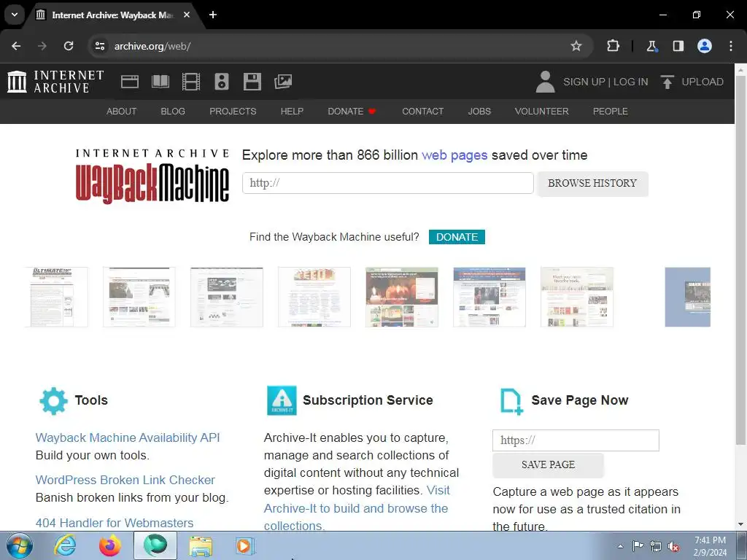747x560 pixels.
Task: Toggle the Chrome side panel icon
Action: click(x=678, y=46)
